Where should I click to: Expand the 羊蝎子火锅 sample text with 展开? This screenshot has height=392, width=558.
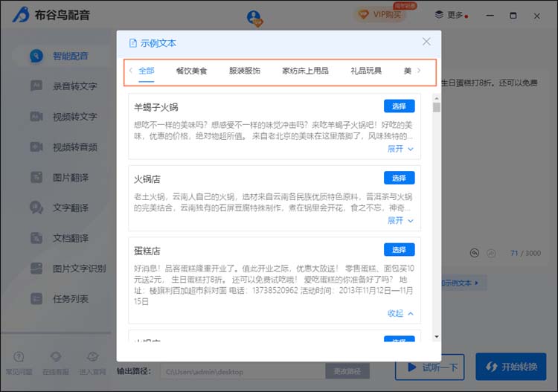click(400, 149)
